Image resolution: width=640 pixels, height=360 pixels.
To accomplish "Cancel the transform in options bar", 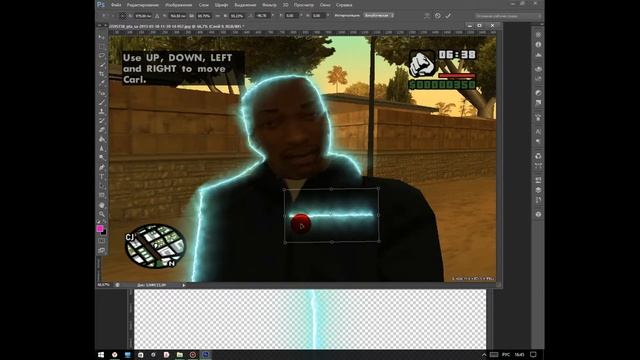I will [438, 16].
